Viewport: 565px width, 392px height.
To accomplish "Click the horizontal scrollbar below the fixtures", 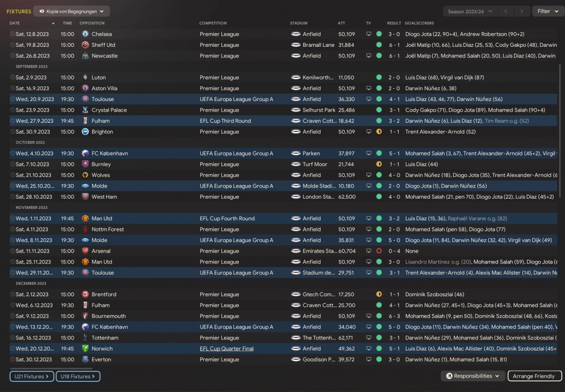I will tap(51, 369).
